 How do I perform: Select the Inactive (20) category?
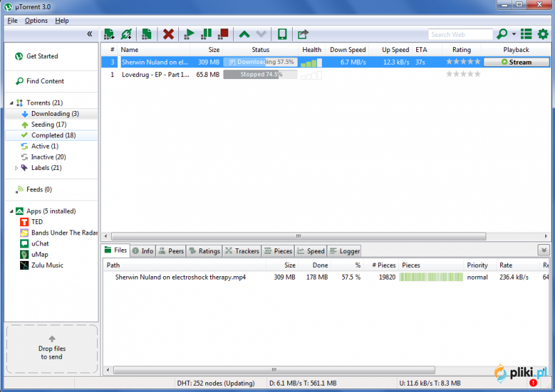[x=49, y=157]
